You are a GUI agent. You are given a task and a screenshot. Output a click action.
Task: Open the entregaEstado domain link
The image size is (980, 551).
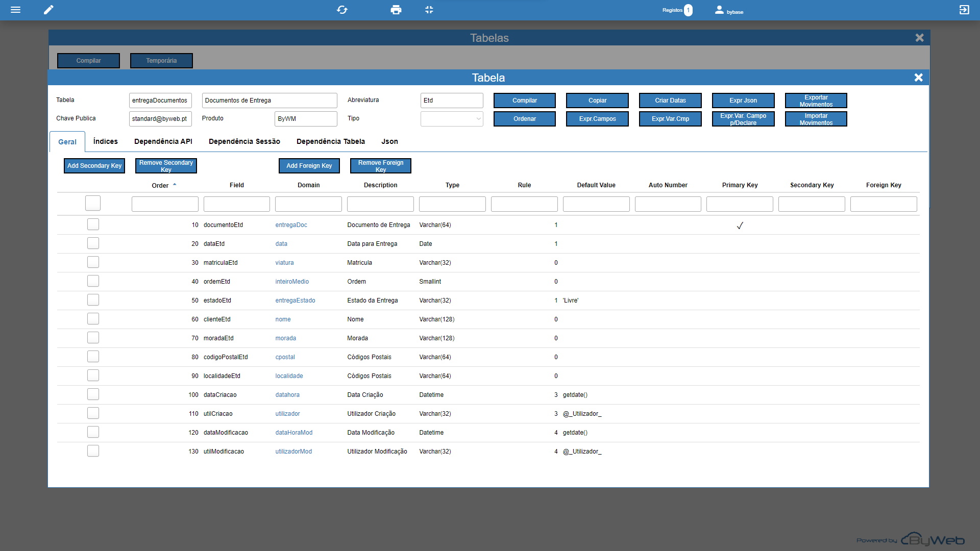pyautogui.click(x=295, y=300)
